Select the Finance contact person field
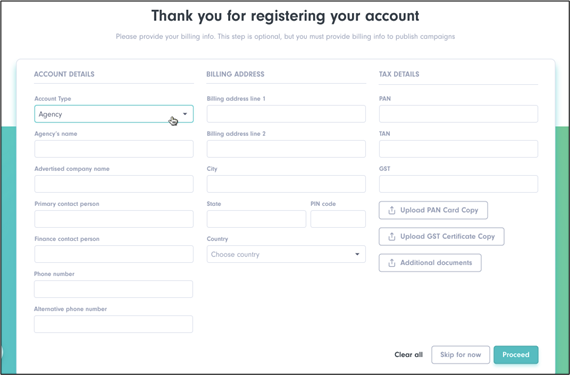This screenshot has width=570, height=375. point(114,254)
